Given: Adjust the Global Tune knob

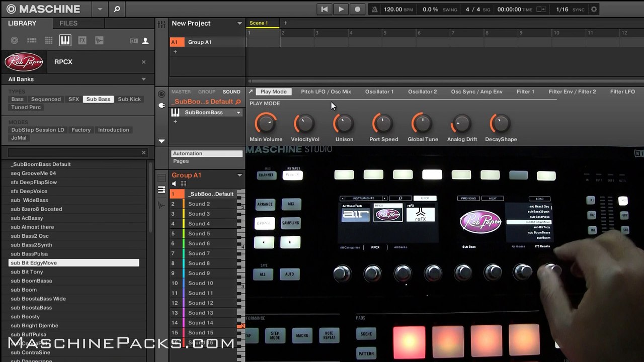Looking at the screenshot, I should 423,123.
